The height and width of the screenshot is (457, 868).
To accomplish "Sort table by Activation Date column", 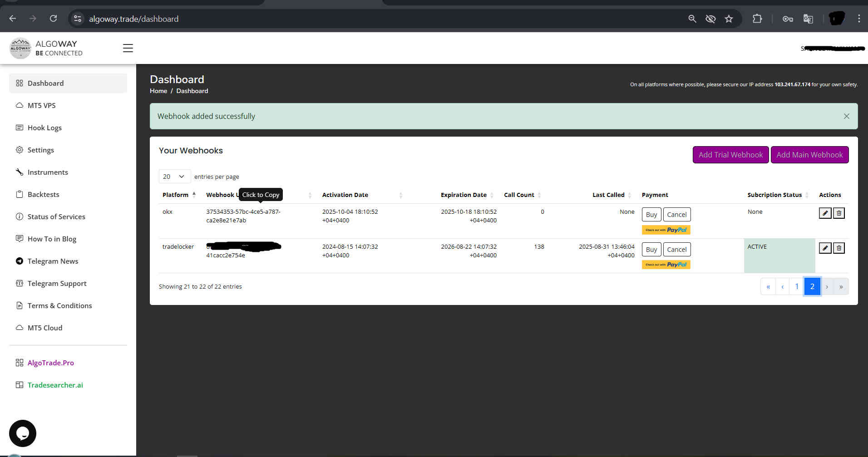I will (x=362, y=195).
